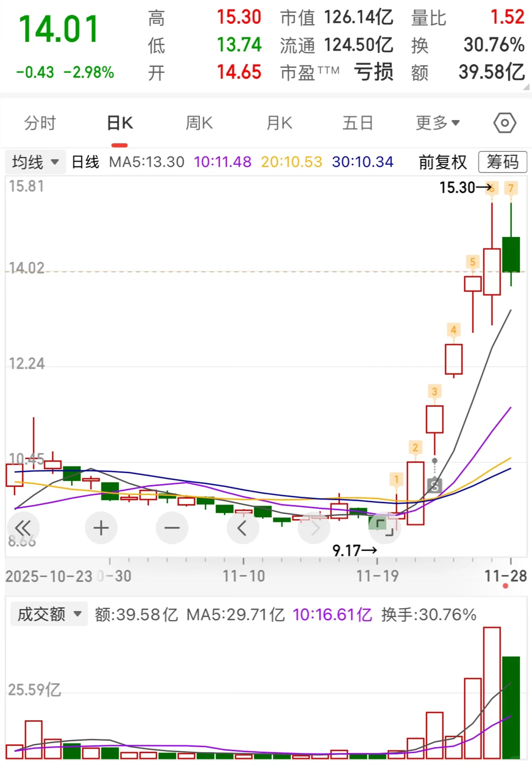
Task: Click the 15.30→ high price marker
Action: [x=462, y=188]
